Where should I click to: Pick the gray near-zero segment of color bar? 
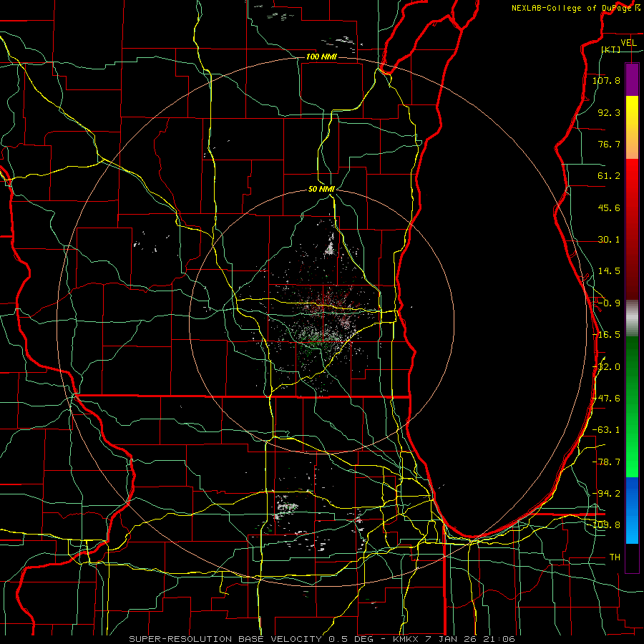[632, 318]
